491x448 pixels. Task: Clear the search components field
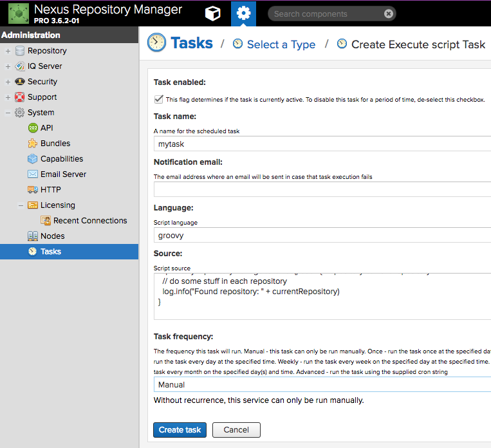click(388, 14)
